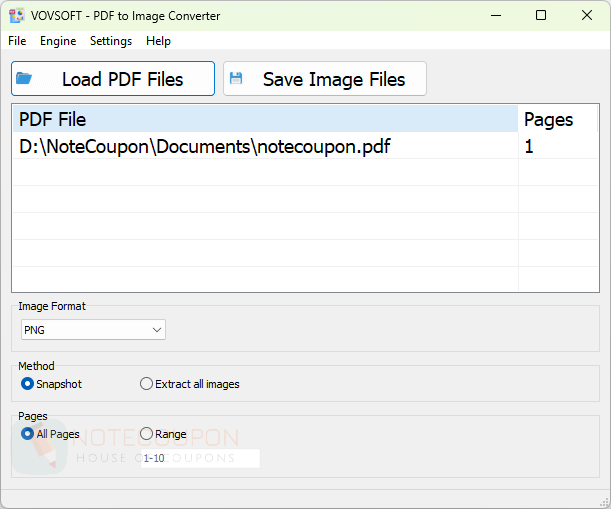This screenshot has height=509, width=611.
Task: Click the PDF File column header
Action: point(265,119)
